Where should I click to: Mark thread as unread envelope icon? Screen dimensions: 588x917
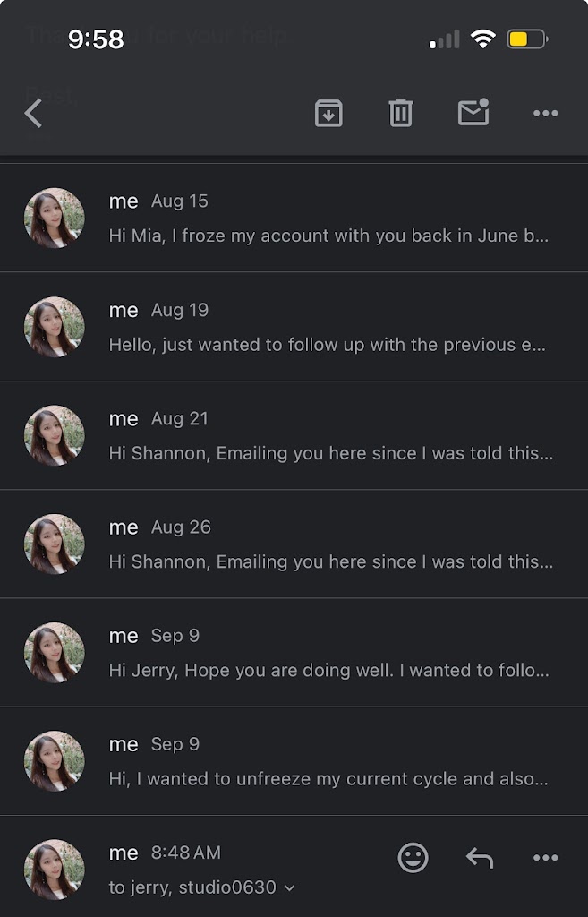pos(473,113)
